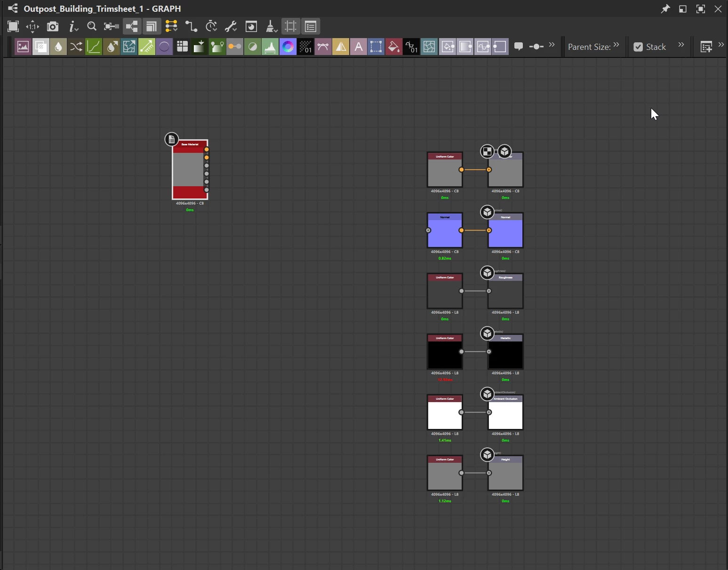Toggle the grid alignment button in the toolbar
Screen dimensions: 728x570
pyautogui.click(x=291, y=26)
